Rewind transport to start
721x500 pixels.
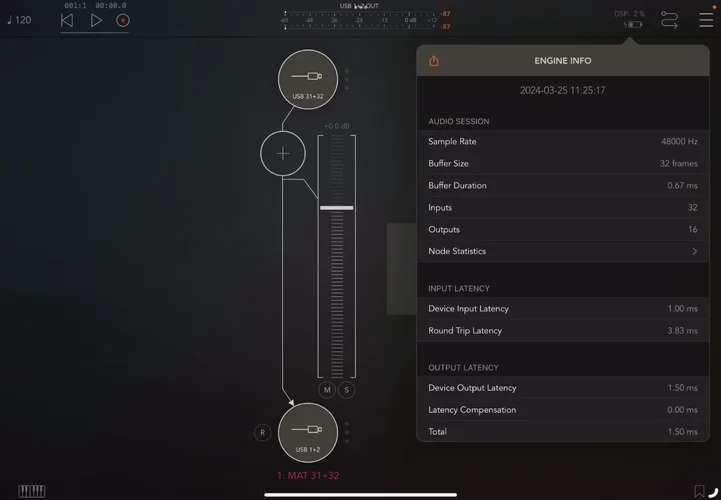pyautogui.click(x=67, y=20)
